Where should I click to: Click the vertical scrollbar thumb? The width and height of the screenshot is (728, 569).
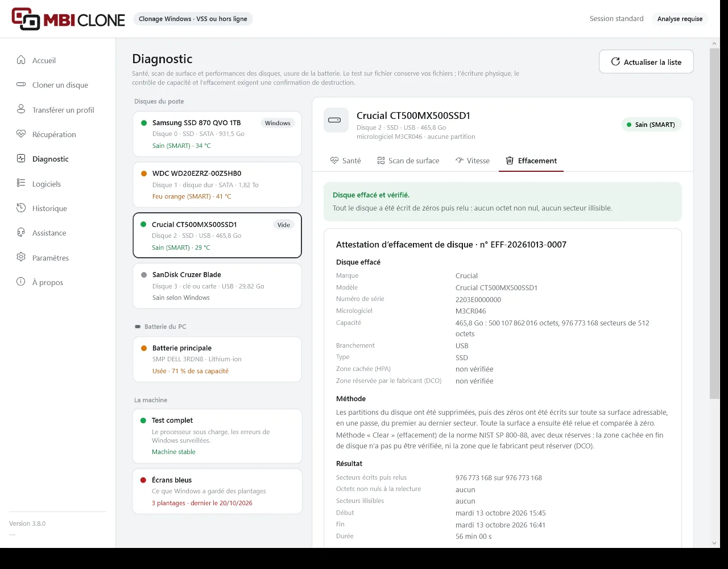pos(714,223)
